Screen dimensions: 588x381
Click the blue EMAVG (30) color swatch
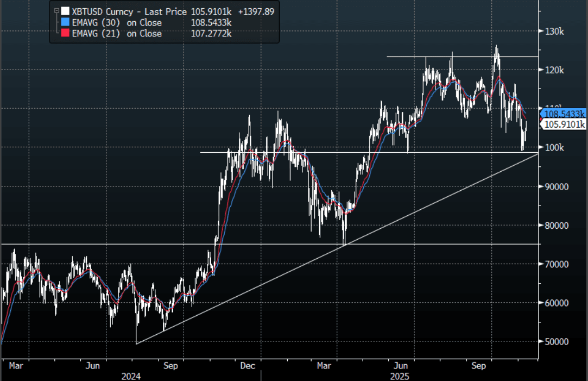pyautogui.click(x=65, y=22)
